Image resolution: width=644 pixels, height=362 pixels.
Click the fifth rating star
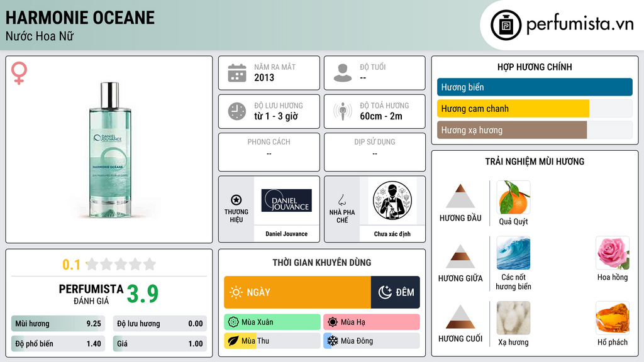150,264
